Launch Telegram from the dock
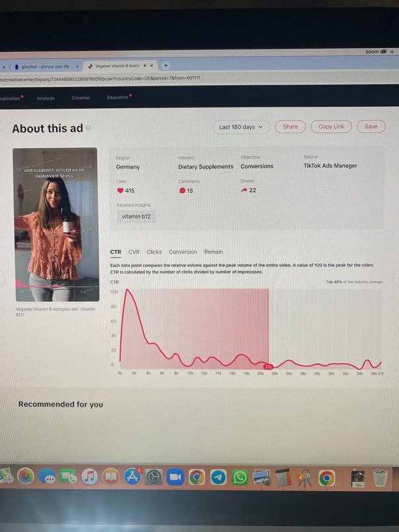The height and width of the screenshot is (532, 399). point(218,477)
